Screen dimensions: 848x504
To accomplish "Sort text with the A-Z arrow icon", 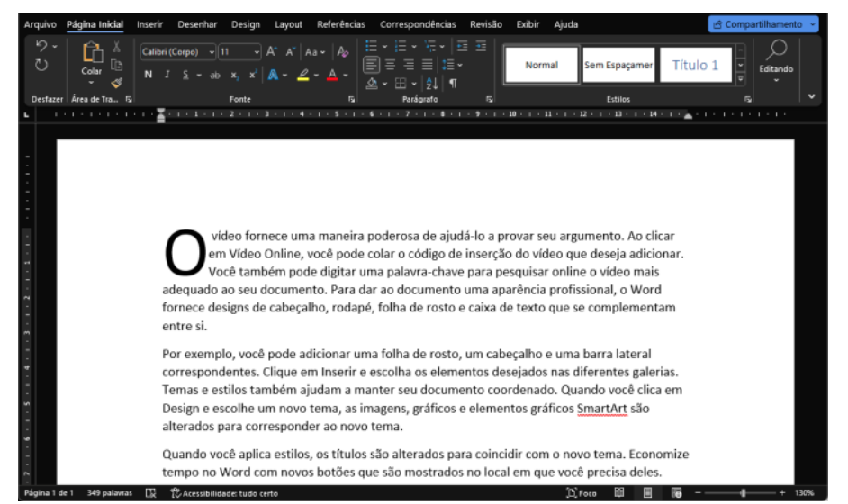I will pyautogui.click(x=431, y=84).
